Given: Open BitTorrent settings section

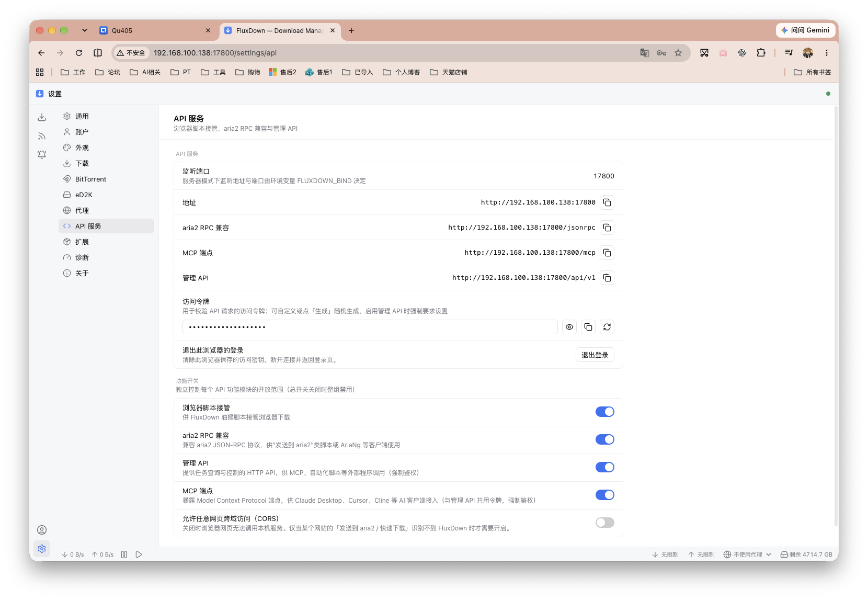Looking at the screenshot, I should pos(107,179).
